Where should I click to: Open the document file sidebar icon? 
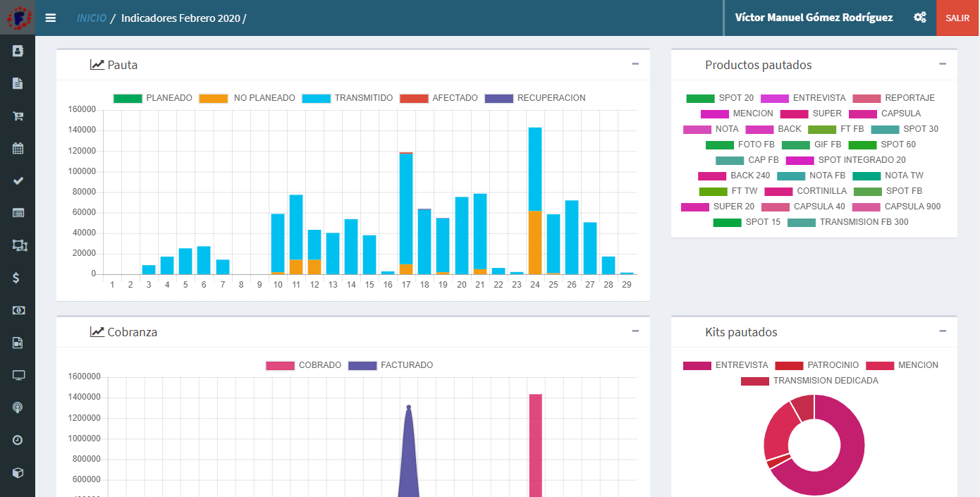18,83
